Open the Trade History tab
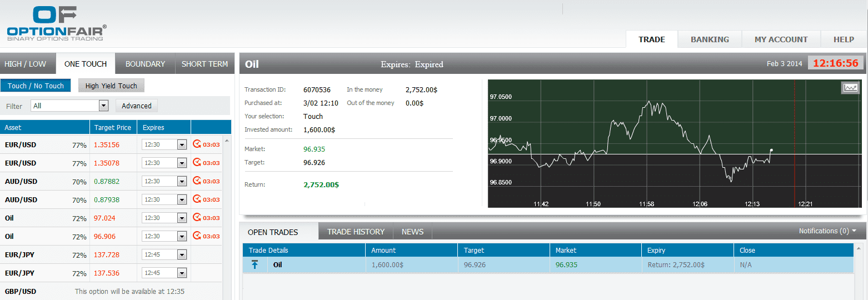The image size is (868, 300). pyautogui.click(x=356, y=232)
